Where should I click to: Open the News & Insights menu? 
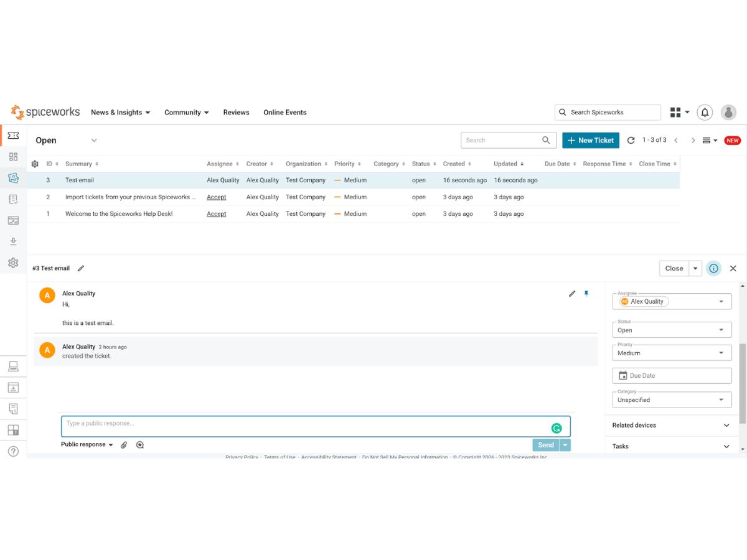[x=121, y=113]
